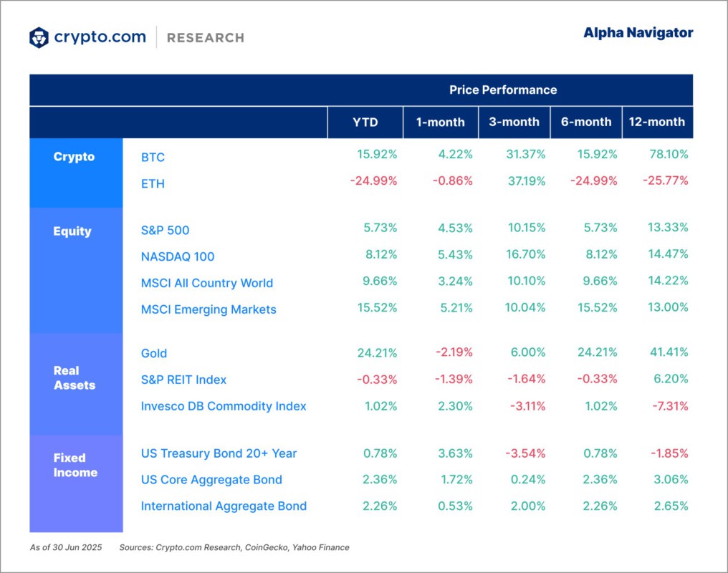Click BTC 12-month value 78.10%
This screenshot has width=728, height=573.
(669, 155)
